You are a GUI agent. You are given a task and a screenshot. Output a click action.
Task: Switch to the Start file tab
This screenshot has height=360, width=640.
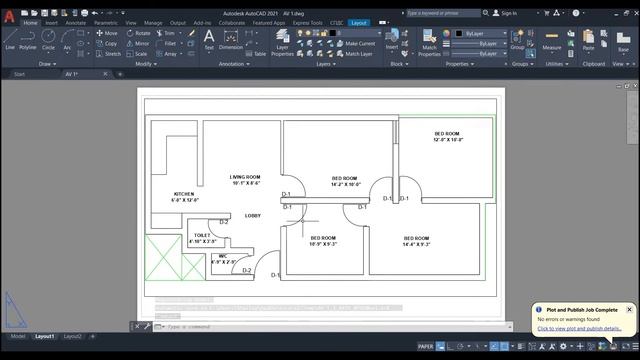coord(19,74)
